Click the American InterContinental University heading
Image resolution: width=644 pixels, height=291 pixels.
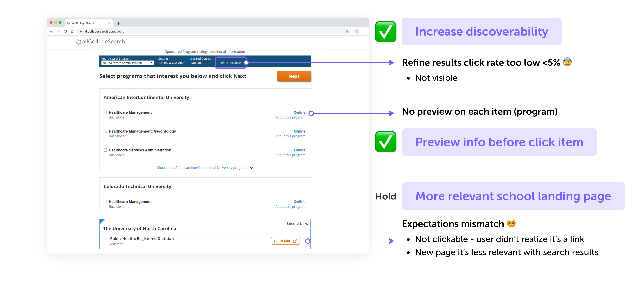(146, 97)
